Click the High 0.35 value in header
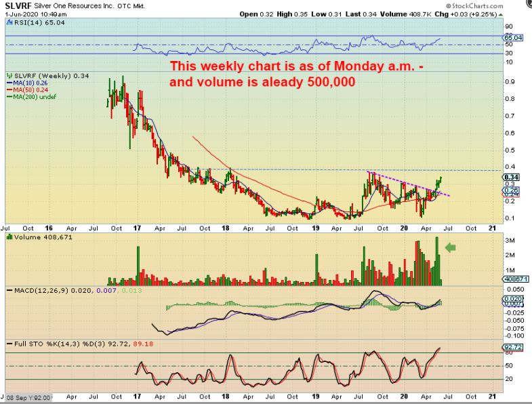The width and height of the screenshot is (532, 404). 292,14
